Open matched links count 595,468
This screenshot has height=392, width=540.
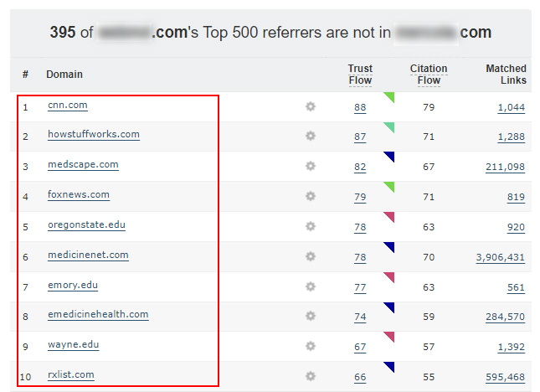pyautogui.click(x=505, y=377)
